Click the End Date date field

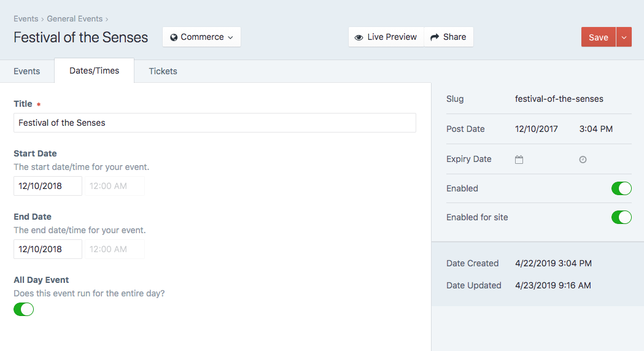(48, 249)
